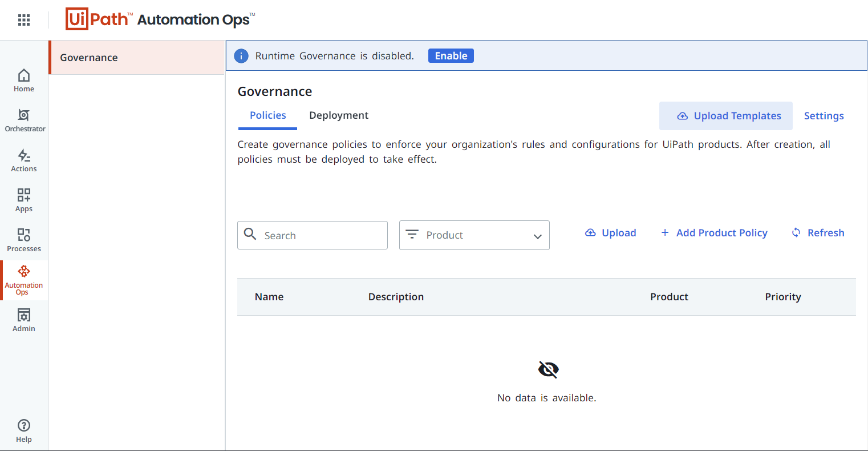The width and height of the screenshot is (868, 451).
Task: Open Admin from the sidebar
Action: tap(24, 320)
